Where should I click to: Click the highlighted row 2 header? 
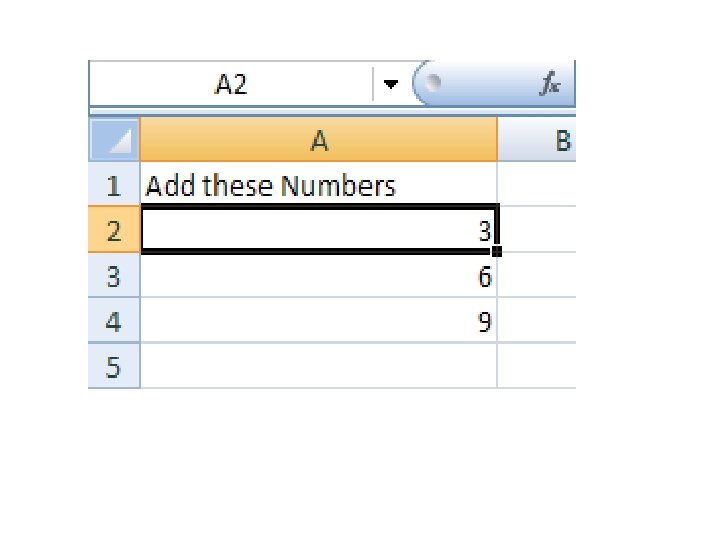pos(114,231)
